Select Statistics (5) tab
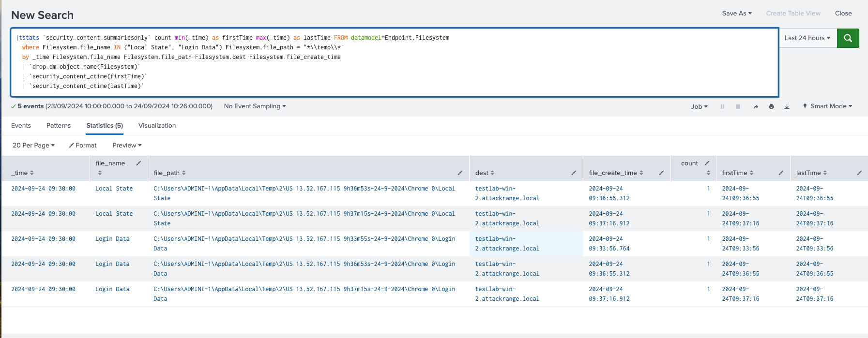Image resolution: width=868 pixels, height=338 pixels. coord(105,126)
